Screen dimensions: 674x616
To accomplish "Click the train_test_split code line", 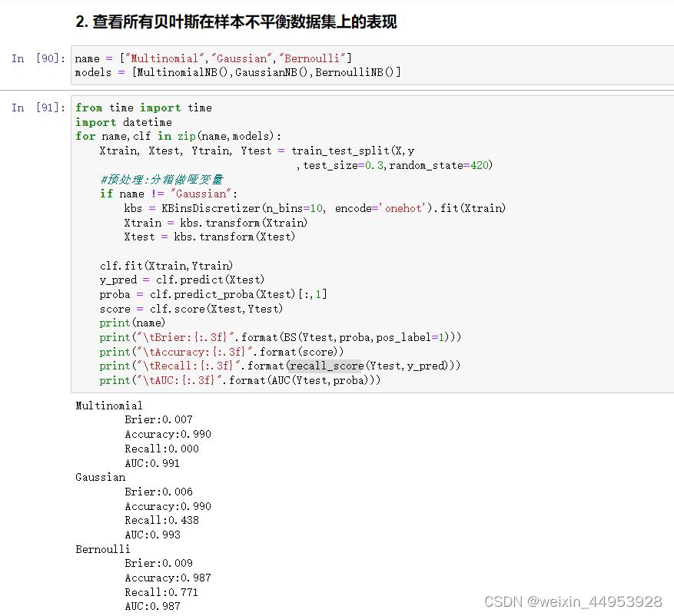I will click(x=257, y=151).
